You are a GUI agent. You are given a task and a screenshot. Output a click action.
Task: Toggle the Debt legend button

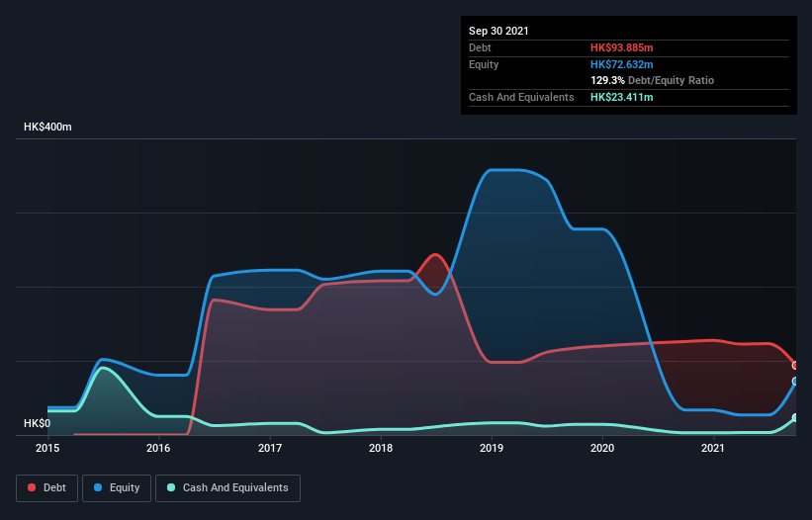[47, 488]
